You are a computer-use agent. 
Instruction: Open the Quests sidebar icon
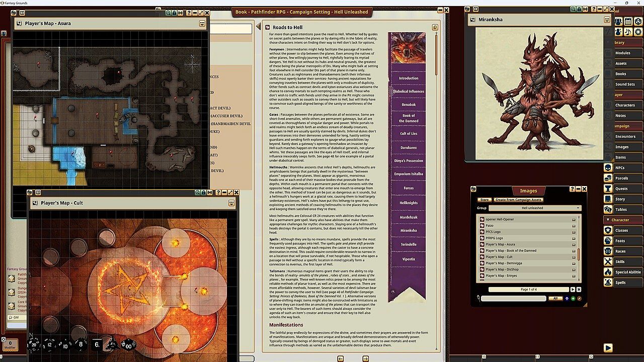click(608, 189)
